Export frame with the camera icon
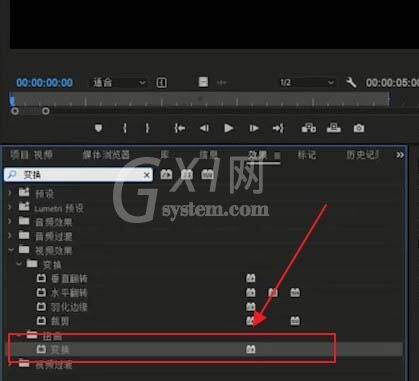The image size is (419, 381). click(x=359, y=128)
